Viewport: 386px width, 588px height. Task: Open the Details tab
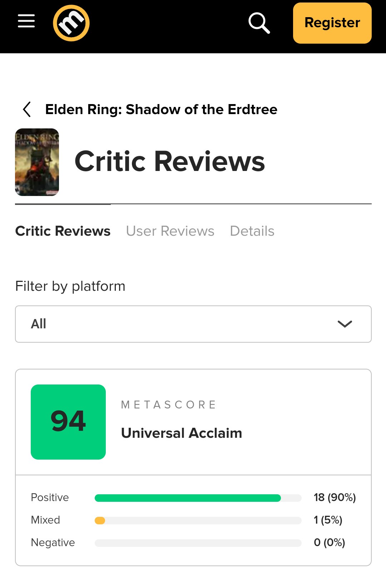point(252,231)
